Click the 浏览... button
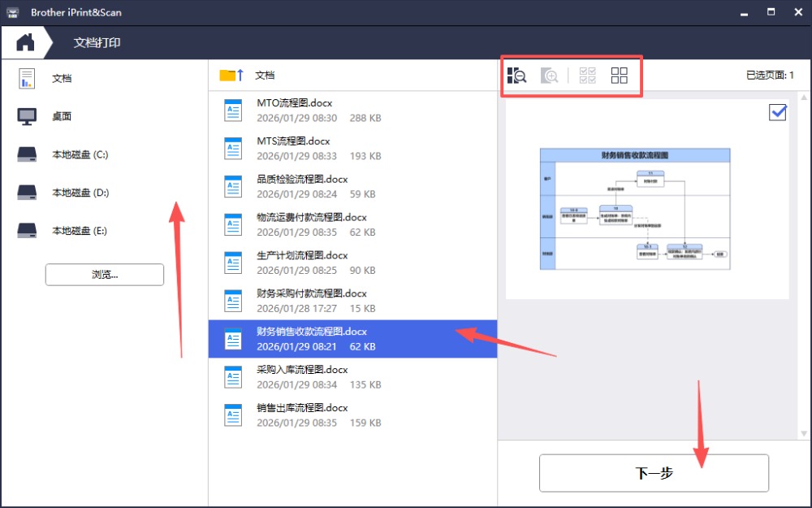812x508 pixels. [x=105, y=275]
